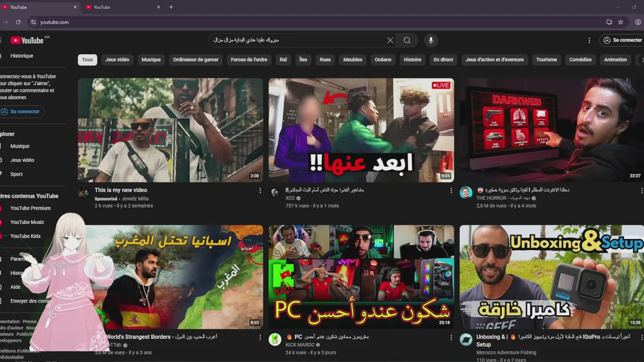Select the Ordinateur de gamer chip
The image size is (644, 362).
pyautogui.click(x=196, y=59)
